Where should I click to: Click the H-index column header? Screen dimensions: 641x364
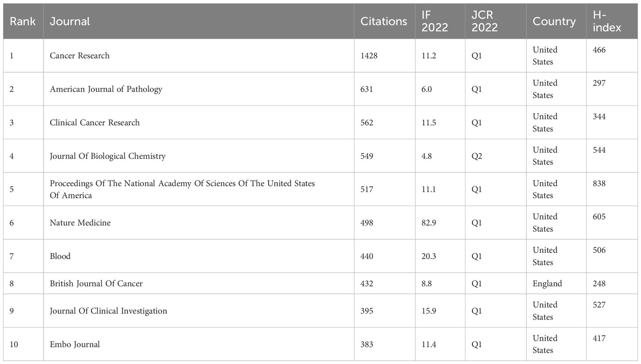[x=607, y=21]
